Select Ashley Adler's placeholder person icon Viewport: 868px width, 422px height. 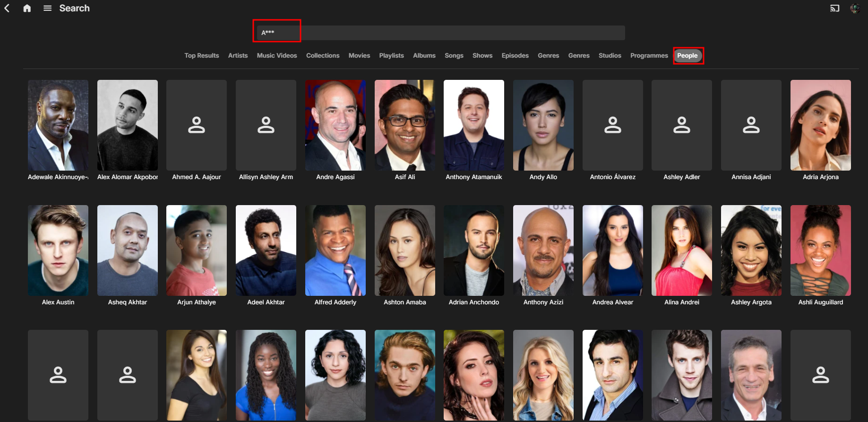click(682, 125)
